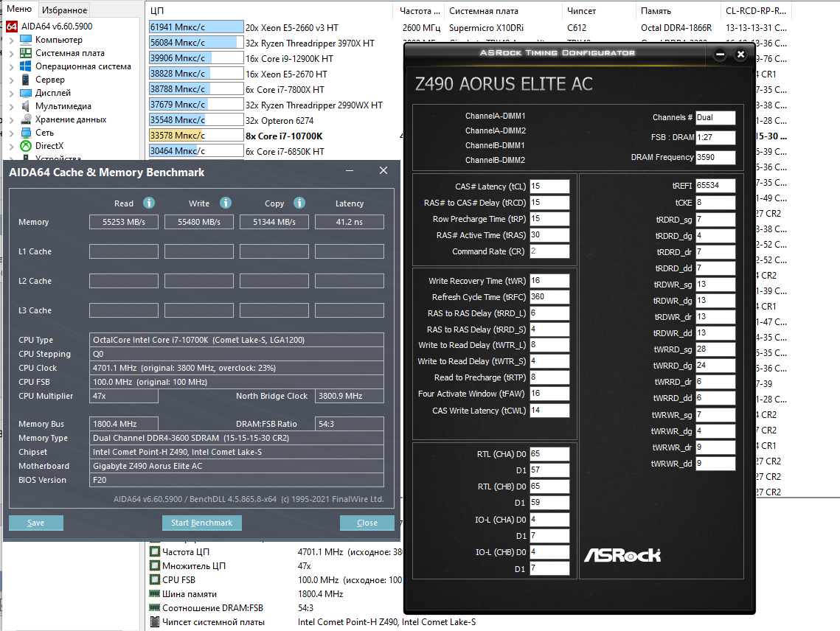Switch to the Меню tab
Screen dimensions: 840x631
pyautogui.click(x=18, y=9)
